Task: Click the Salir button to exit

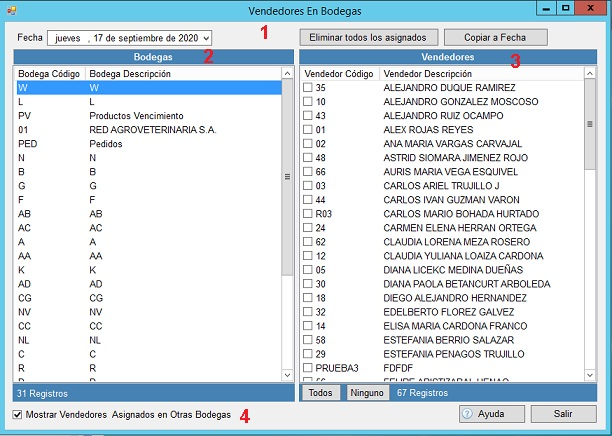Action: [x=564, y=414]
